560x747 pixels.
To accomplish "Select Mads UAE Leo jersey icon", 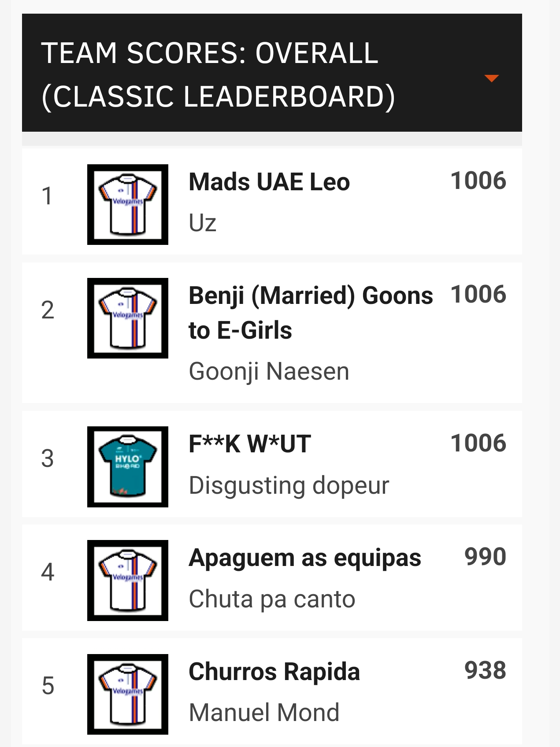I will 128,204.
